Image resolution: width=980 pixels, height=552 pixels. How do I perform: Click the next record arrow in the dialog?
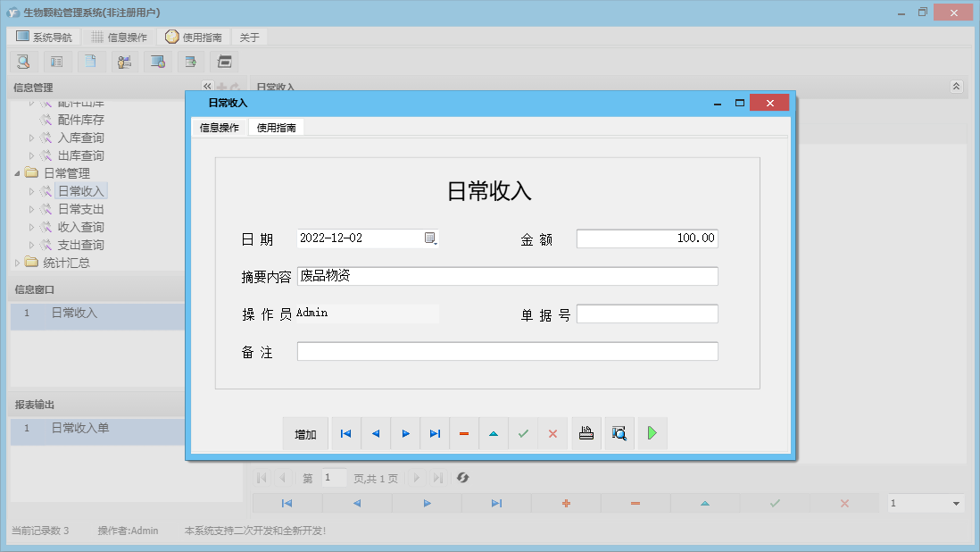pyautogui.click(x=405, y=433)
